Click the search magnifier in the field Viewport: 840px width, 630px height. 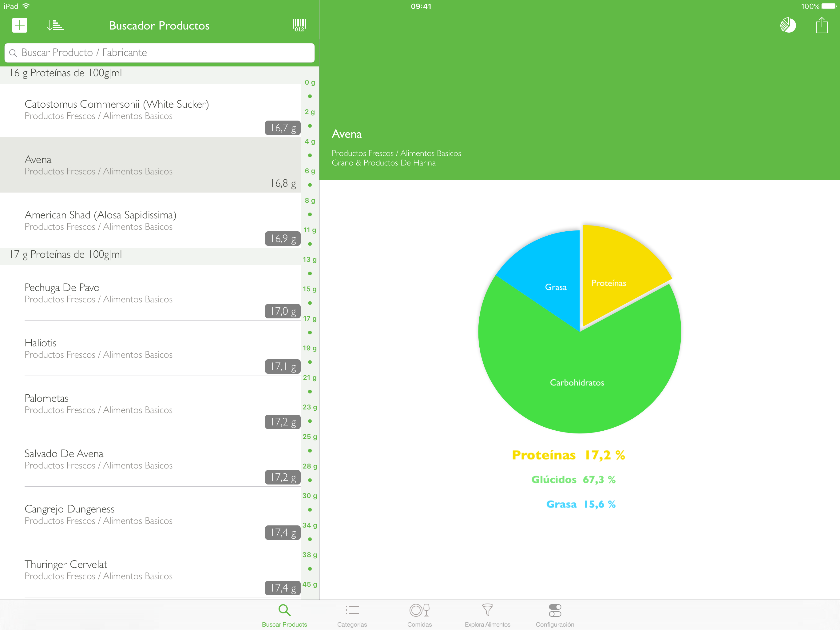click(x=13, y=53)
